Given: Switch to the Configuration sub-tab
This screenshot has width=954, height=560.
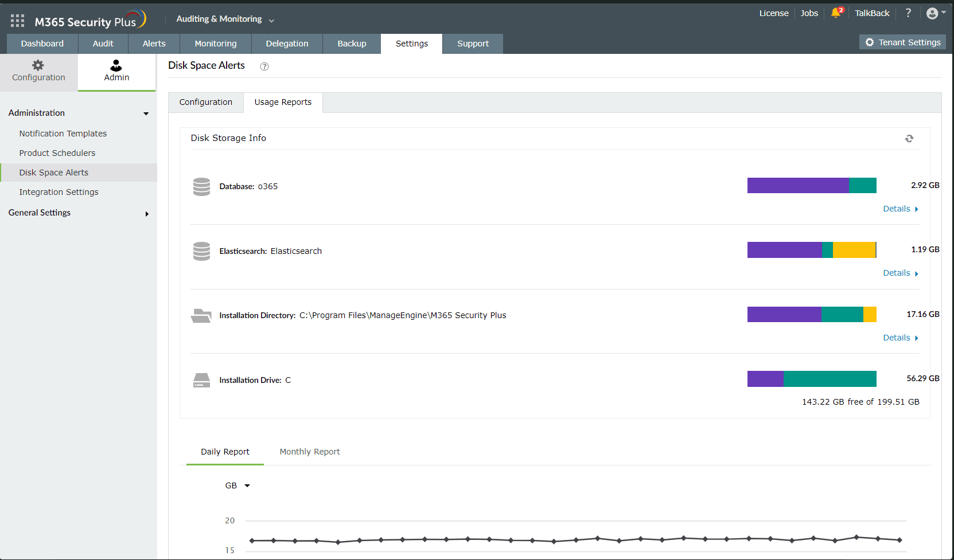Looking at the screenshot, I should click(206, 102).
